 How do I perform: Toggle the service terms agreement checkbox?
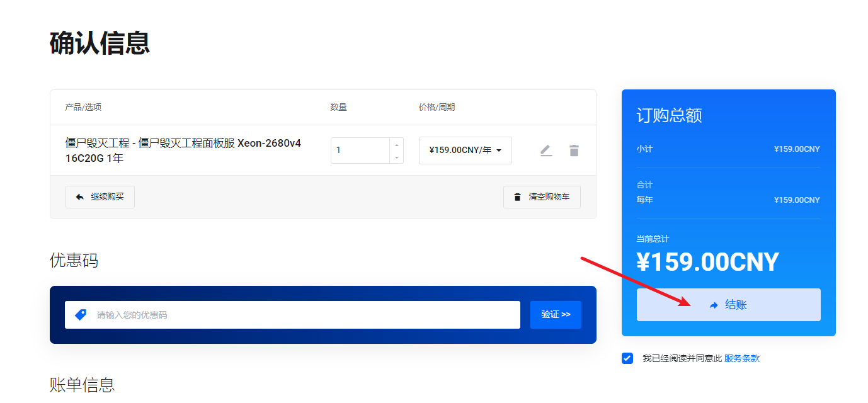(627, 358)
